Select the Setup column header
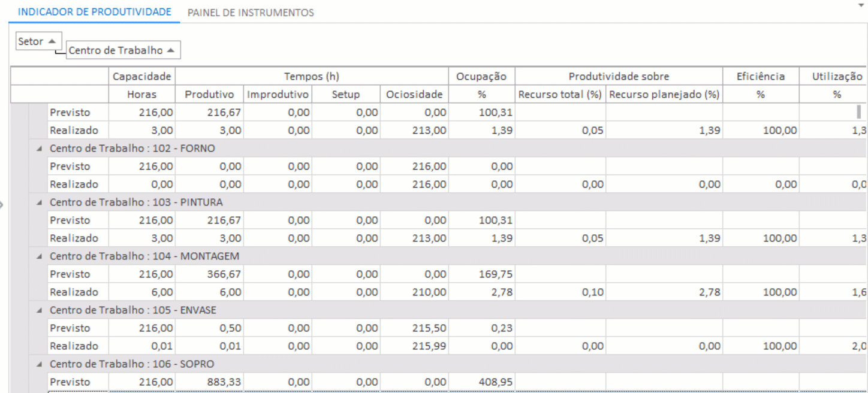Image resolution: width=868 pixels, height=393 pixels. (x=346, y=94)
